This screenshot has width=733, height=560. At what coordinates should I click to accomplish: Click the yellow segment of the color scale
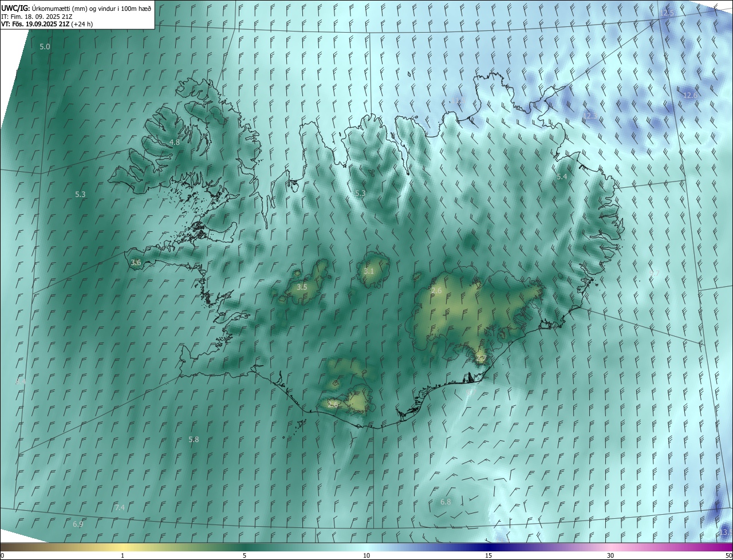[x=123, y=547]
